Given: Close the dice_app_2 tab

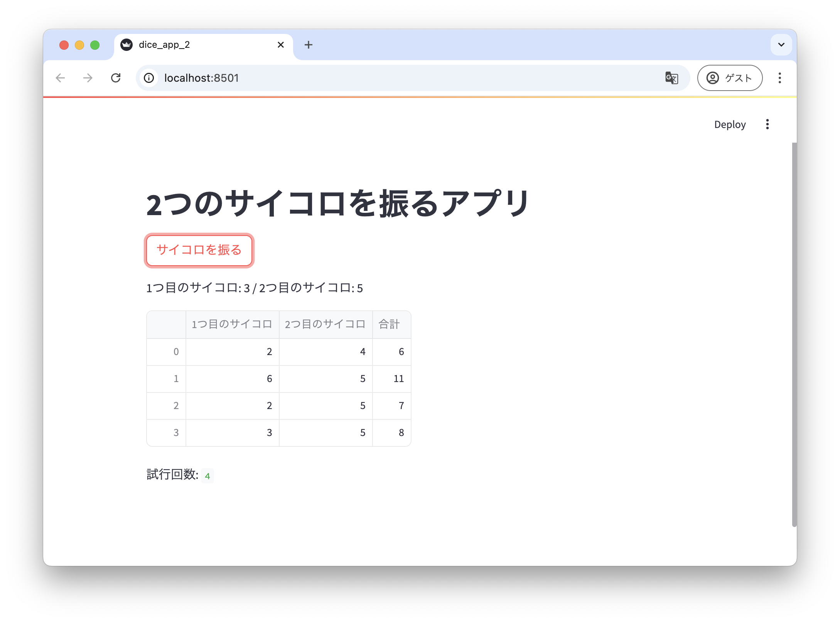Looking at the screenshot, I should pyautogui.click(x=280, y=45).
